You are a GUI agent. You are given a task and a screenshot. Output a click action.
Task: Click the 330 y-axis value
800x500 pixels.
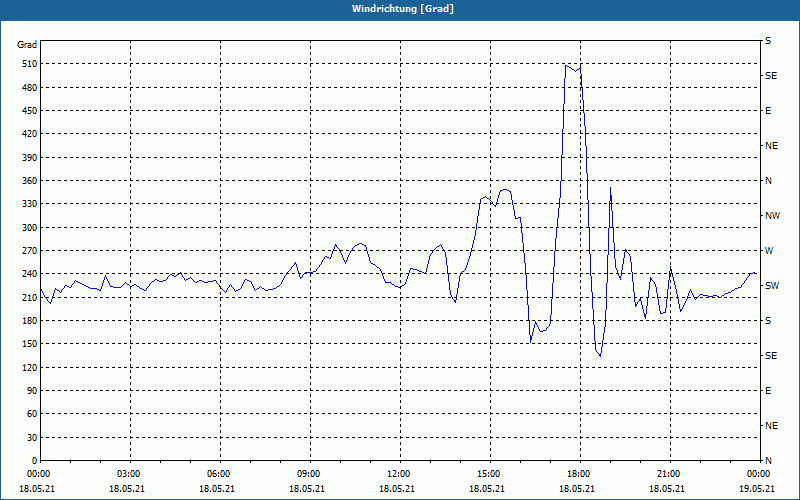click(30, 204)
